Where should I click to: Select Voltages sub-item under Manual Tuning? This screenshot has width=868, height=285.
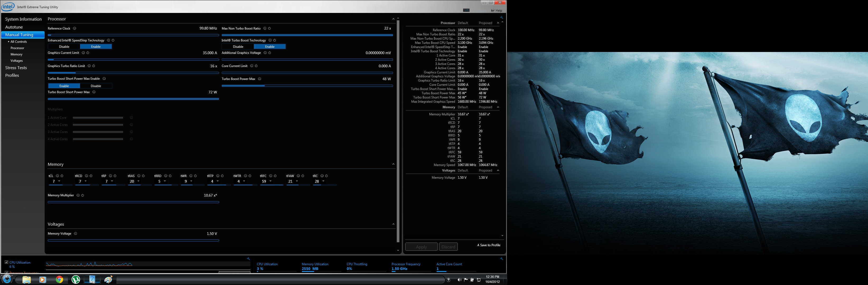pyautogui.click(x=17, y=61)
